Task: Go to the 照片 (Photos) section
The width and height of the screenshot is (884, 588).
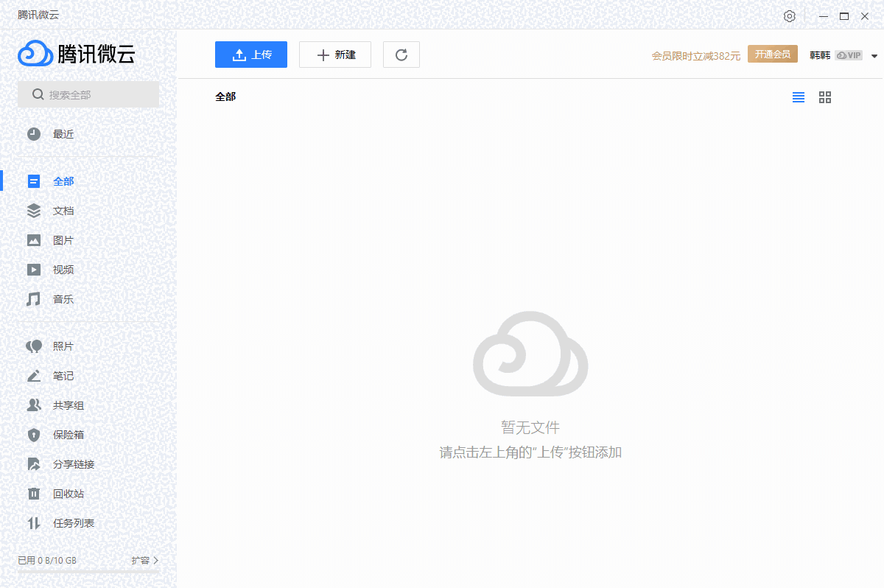Action: click(63, 346)
